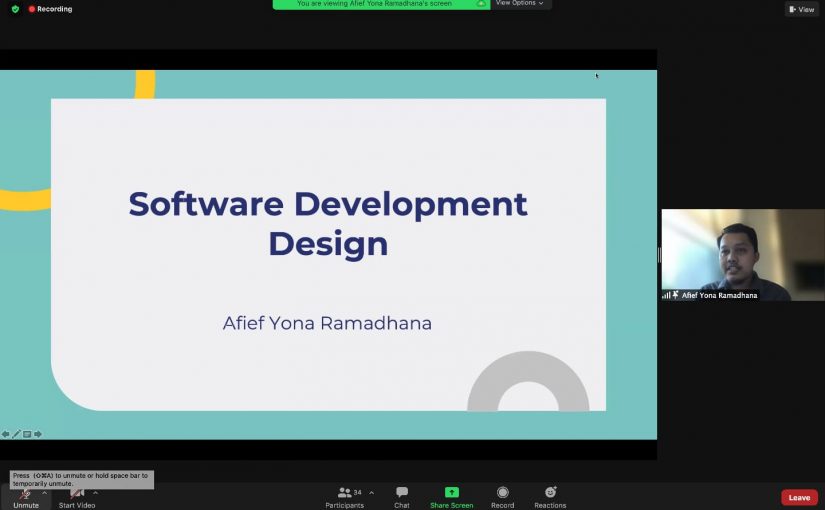825x510 pixels.
Task: Select the slide pen annotation tool
Action: point(16,434)
